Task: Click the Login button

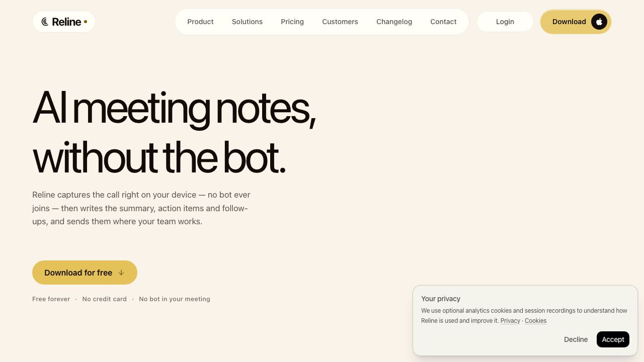Action: point(505,22)
